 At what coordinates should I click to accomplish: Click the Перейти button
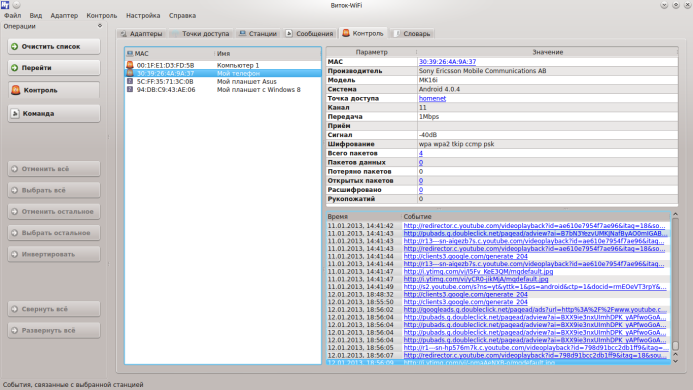point(54,68)
